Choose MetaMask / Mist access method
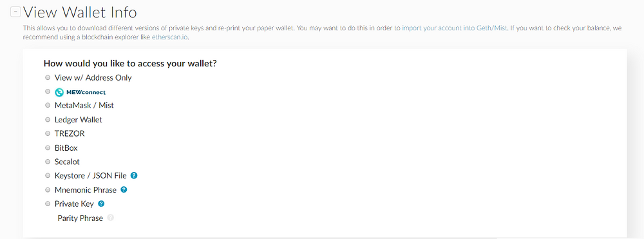 (48, 105)
